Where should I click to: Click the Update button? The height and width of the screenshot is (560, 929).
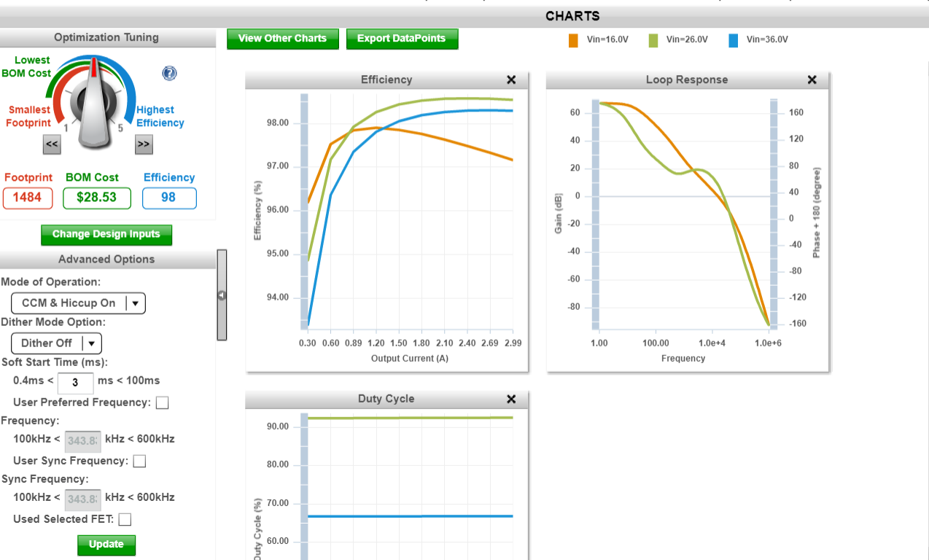pos(106,545)
